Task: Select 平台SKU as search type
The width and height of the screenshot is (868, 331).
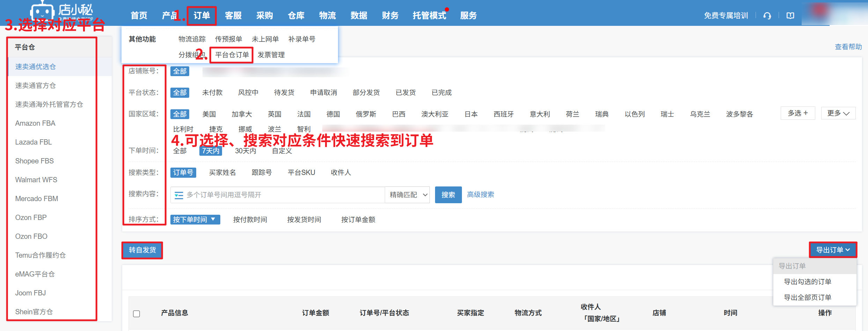Action: [x=301, y=172]
